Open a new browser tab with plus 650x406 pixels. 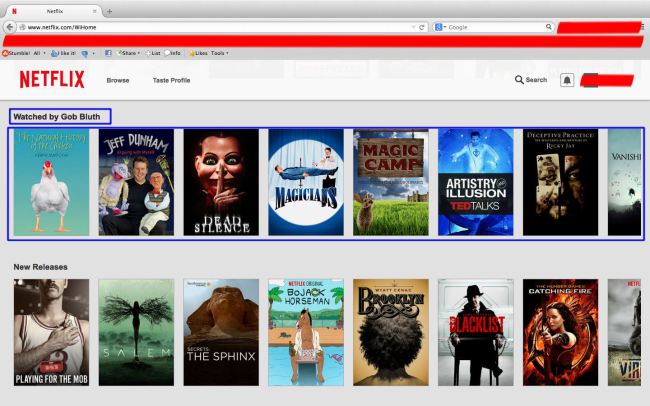(x=109, y=11)
